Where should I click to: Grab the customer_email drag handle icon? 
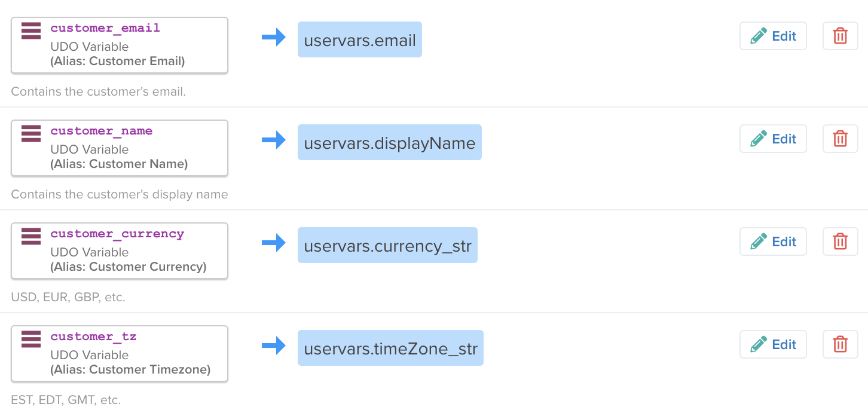click(x=31, y=30)
